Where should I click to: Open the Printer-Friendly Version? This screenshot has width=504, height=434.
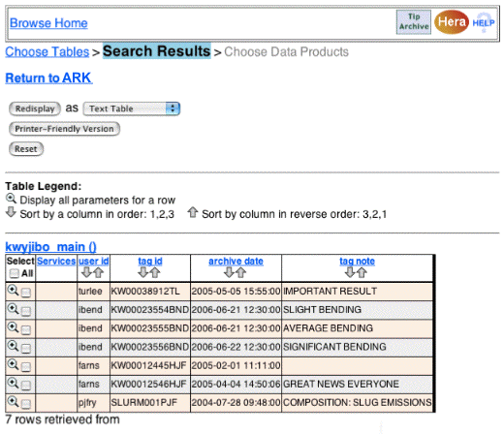click(64, 129)
